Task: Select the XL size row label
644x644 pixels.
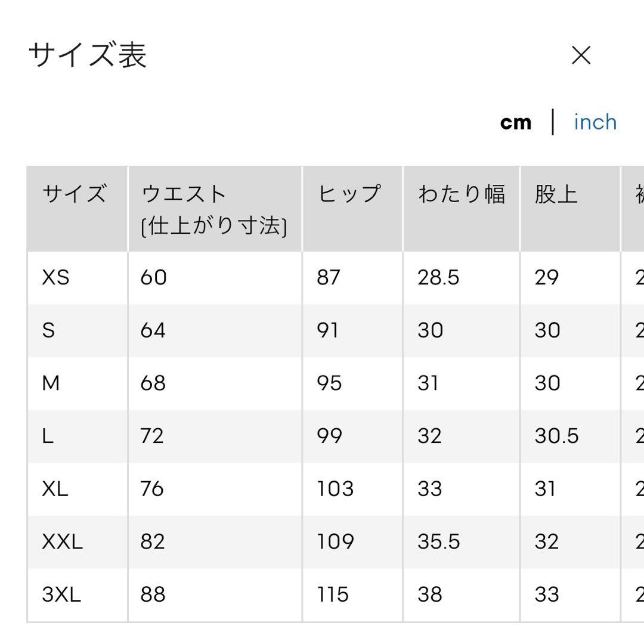Action: click(x=55, y=489)
